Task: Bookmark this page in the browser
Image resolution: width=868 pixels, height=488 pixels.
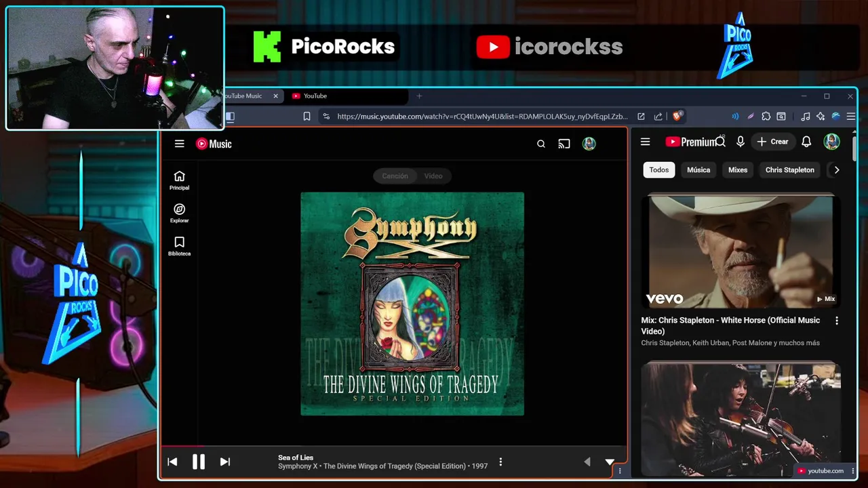Action: click(307, 117)
